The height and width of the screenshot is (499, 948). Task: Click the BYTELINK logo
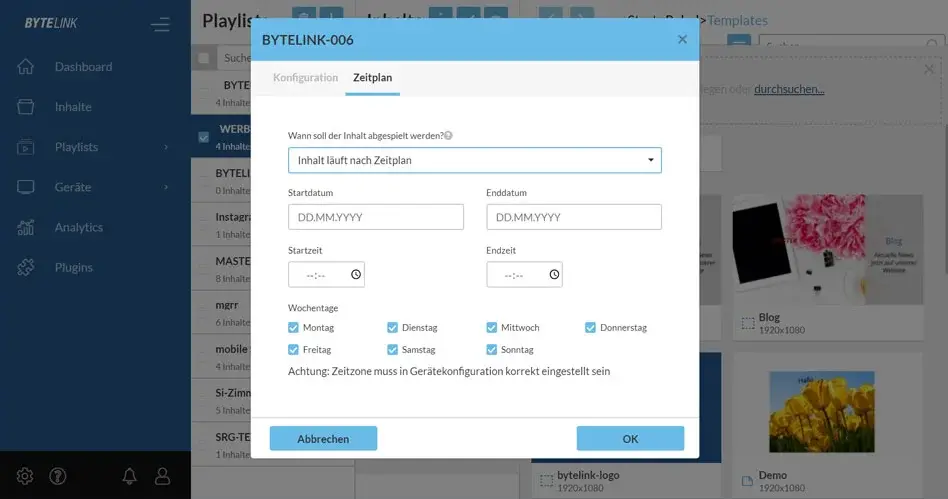pyautogui.click(x=51, y=24)
